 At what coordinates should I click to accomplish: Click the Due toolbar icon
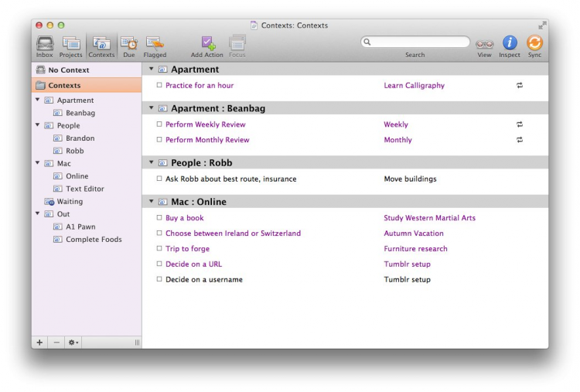click(129, 43)
